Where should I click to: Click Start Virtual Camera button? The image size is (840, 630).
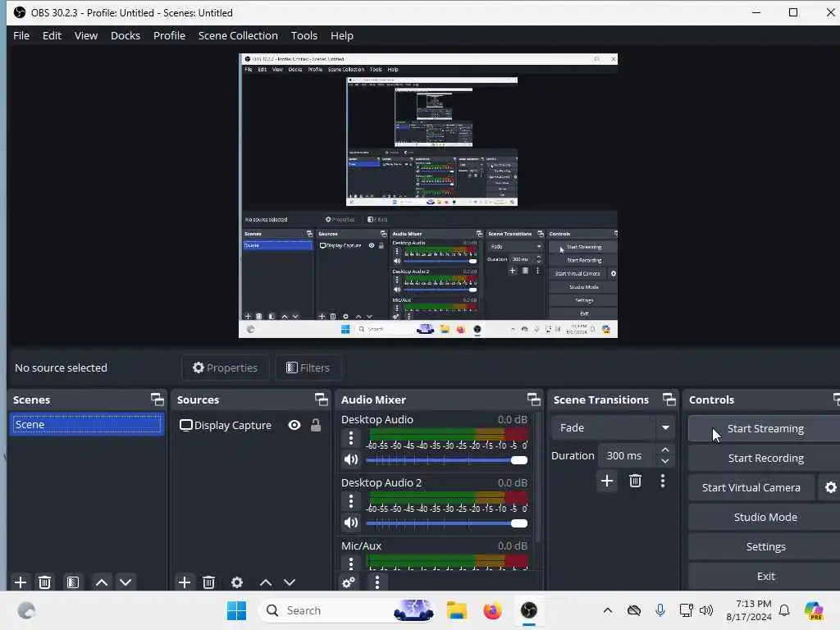[751, 487]
